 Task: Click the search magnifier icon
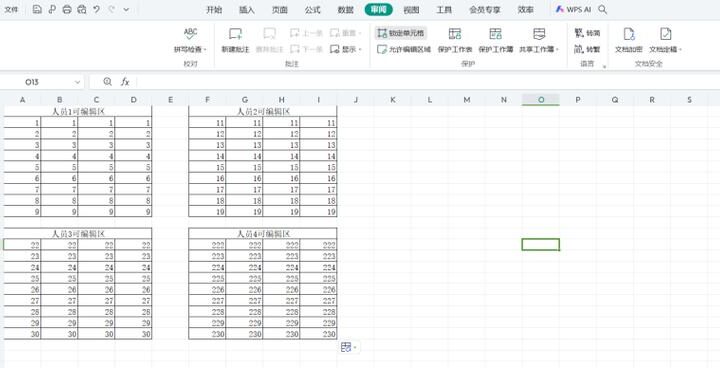tap(603, 9)
